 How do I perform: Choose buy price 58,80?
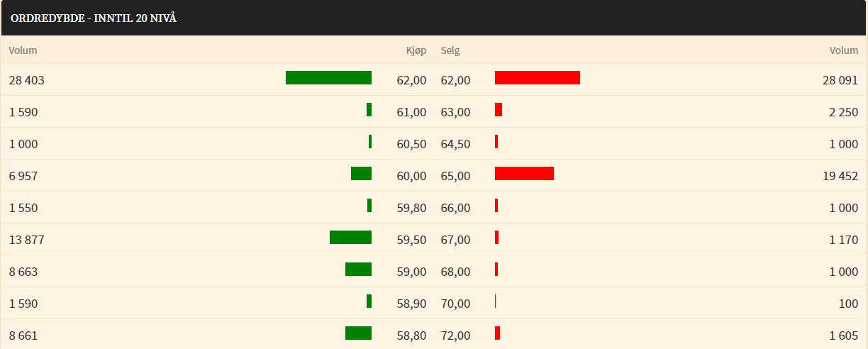point(411,336)
